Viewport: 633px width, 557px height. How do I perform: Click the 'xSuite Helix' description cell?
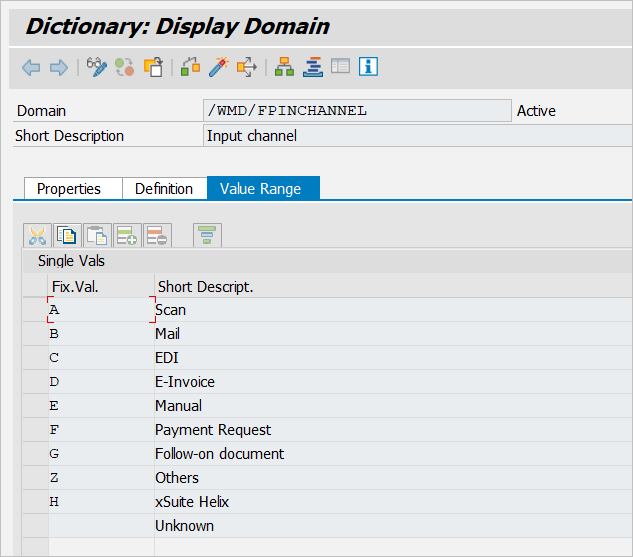[192, 502]
